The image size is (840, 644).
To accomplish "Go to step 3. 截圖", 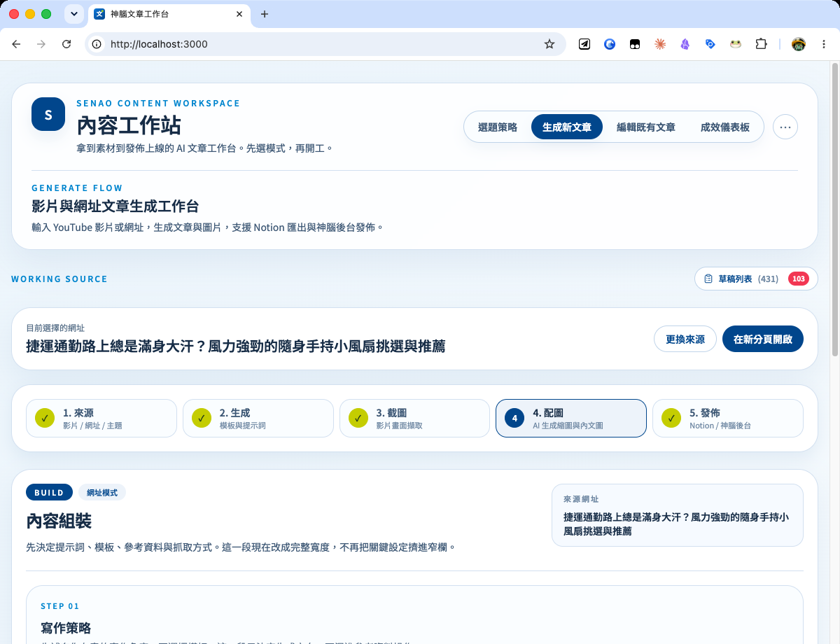I will tap(415, 418).
